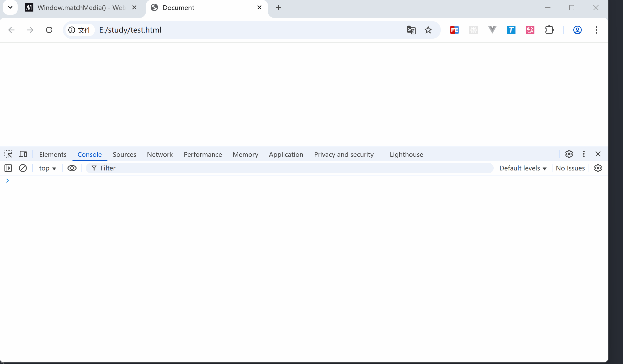Create live expression with eye icon
This screenshot has width=623, height=364.
tap(72, 168)
